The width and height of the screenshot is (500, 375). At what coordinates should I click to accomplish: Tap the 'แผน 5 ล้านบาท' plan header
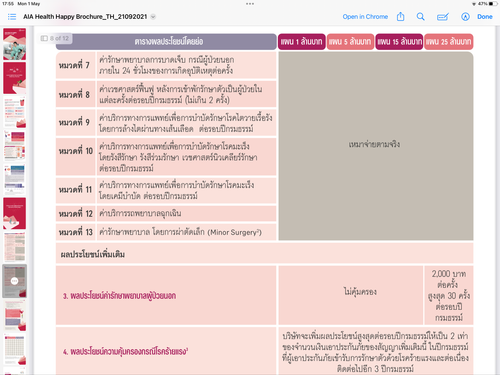(350, 42)
